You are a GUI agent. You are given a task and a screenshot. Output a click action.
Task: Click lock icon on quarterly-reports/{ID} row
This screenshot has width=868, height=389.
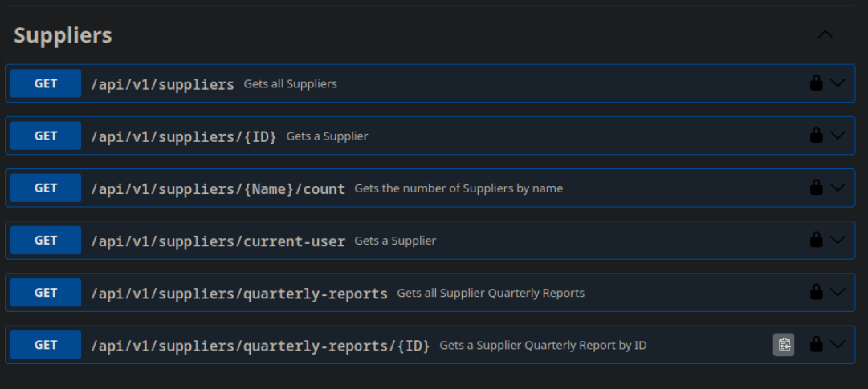816,345
